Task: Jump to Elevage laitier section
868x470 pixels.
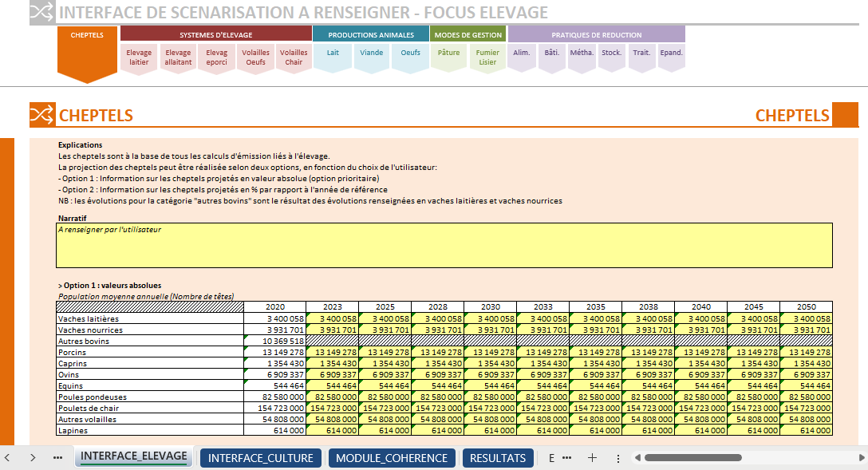Action: [139, 57]
